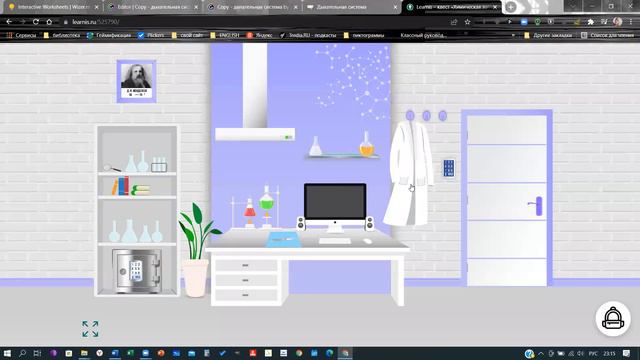Open the taskbar notification center
Screen dimensions: 640x360
(627, 353)
